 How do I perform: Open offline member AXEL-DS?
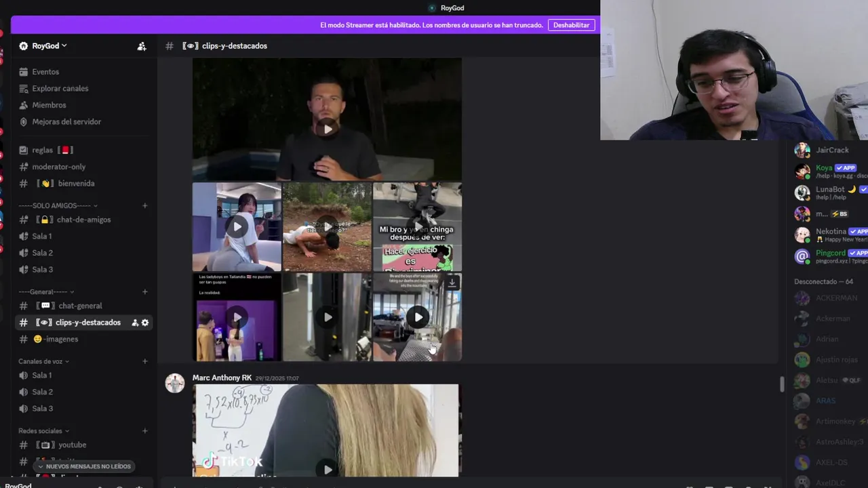[831, 463]
